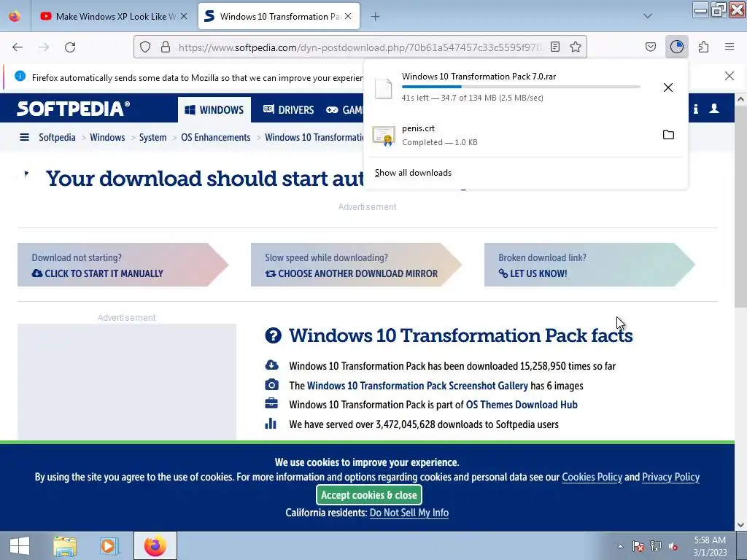The height and width of the screenshot is (560, 747).
Task: Toggle reader view icon in address bar
Action: point(555,47)
